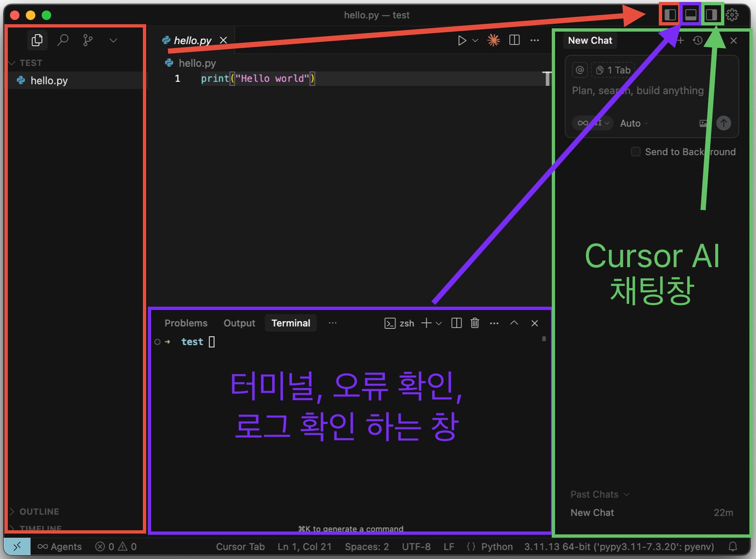
Task: Open the Search magnifier in sidebar
Action: click(x=63, y=40)
